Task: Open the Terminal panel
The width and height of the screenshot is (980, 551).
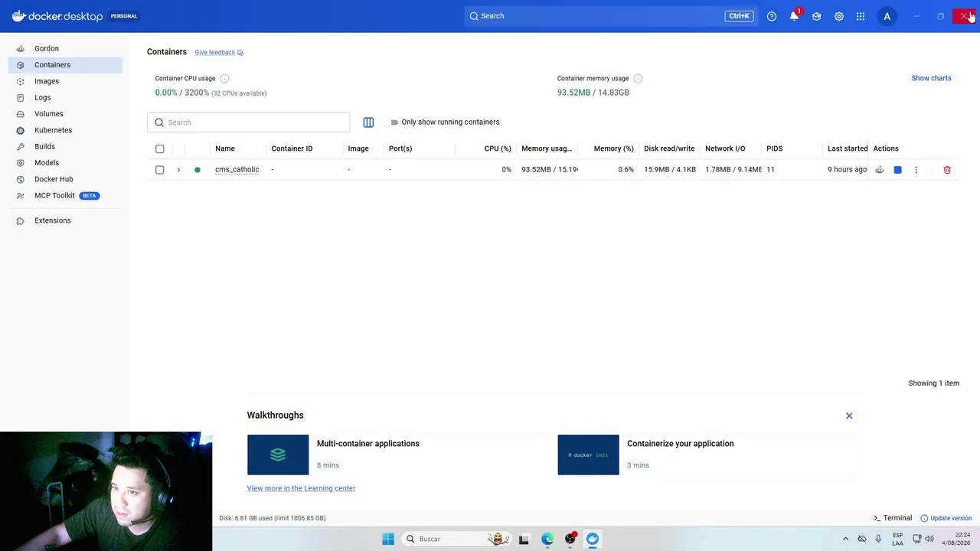Action: [893, 518]
